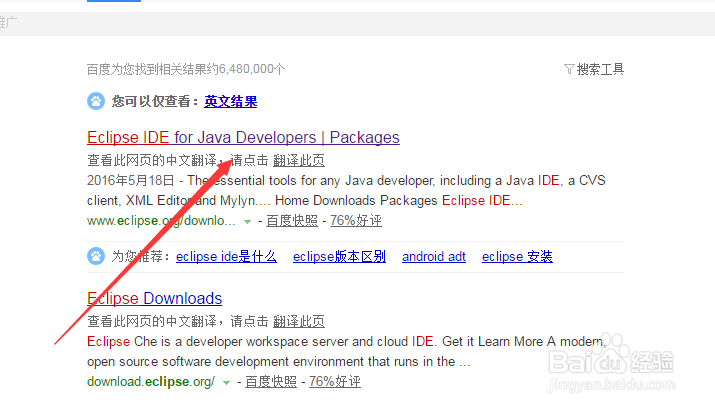Open 搜索工具 search tools
The width and height of the screenshot is (715, 409).
(600, 69)
